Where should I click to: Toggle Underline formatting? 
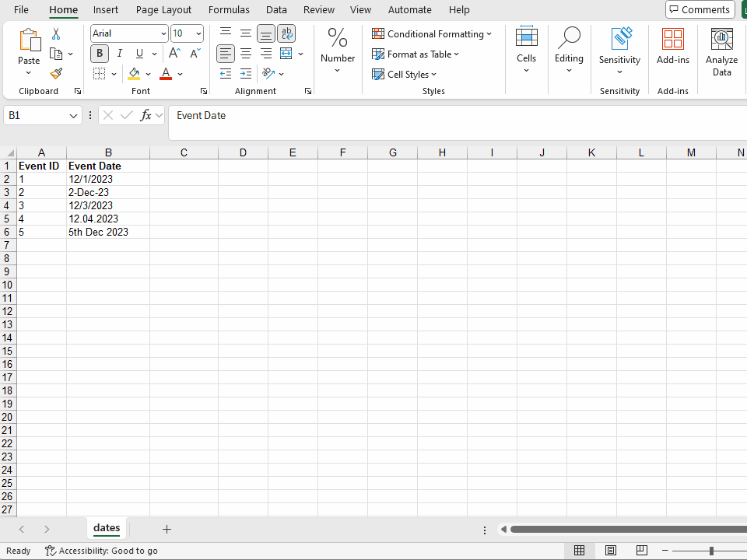click(x=139, y=54)
